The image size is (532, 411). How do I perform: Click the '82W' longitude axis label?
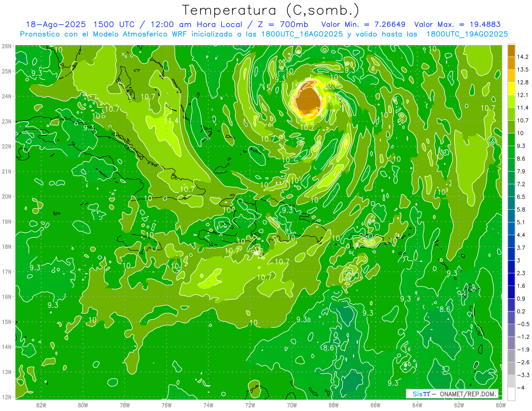pos(41,405)
